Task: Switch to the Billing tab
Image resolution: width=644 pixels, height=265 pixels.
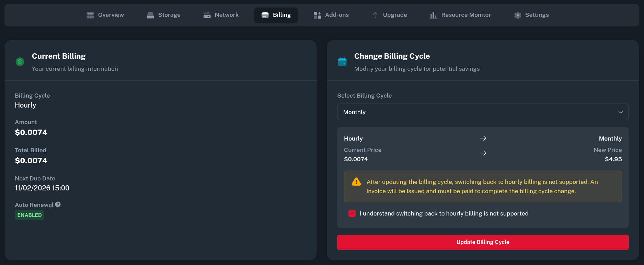Action: click(x=276, y=15)
